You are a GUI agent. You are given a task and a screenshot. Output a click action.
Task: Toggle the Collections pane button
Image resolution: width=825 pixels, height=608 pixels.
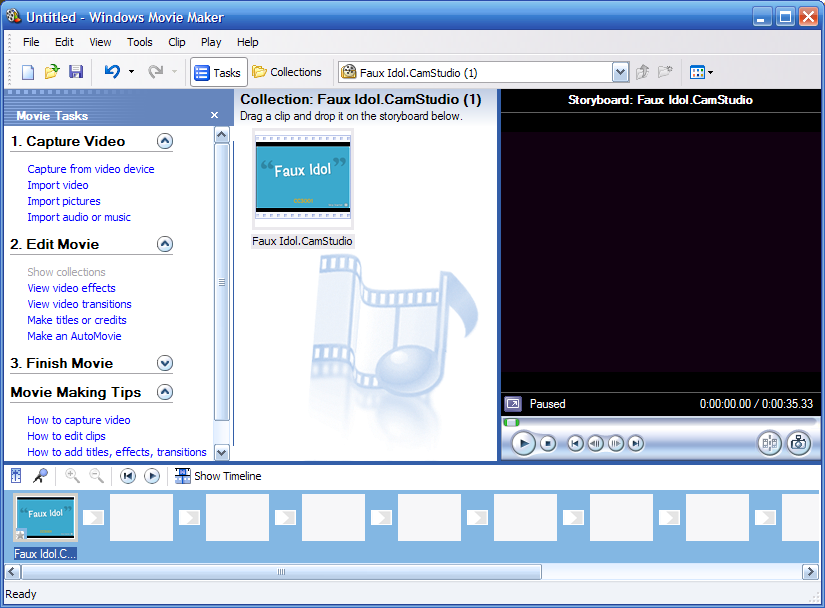point(287,72)
